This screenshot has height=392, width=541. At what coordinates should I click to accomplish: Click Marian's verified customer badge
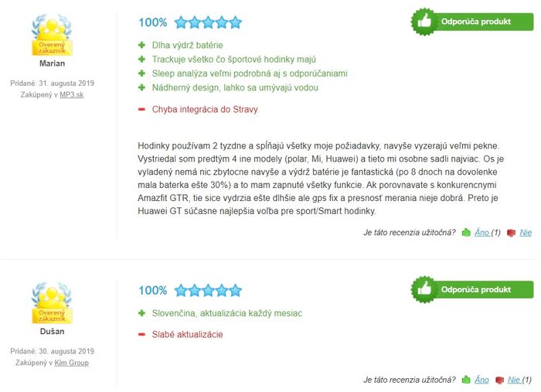(x=52, y=35)
